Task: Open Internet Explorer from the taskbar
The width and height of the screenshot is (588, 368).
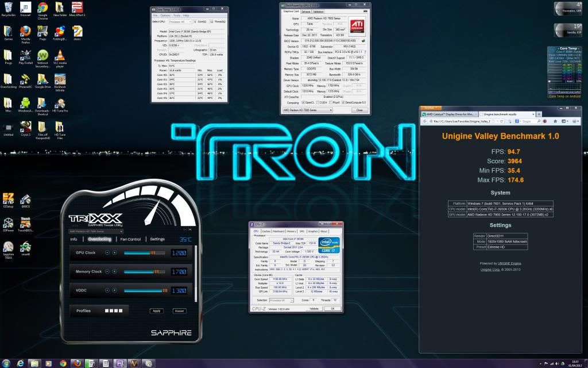Action: (20, 363)
